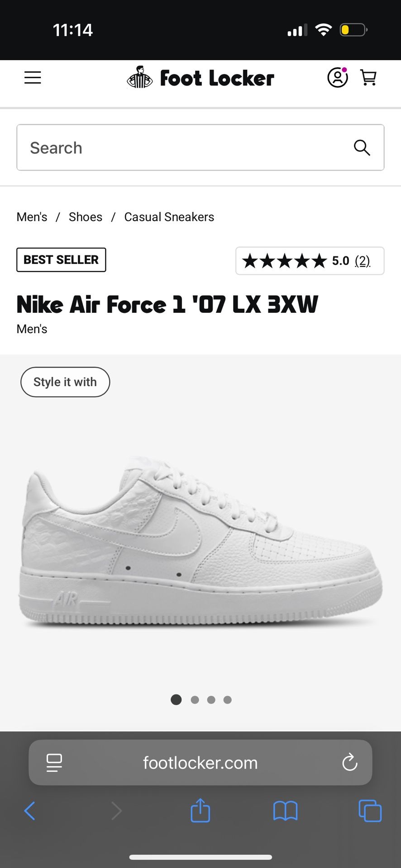Open the Men's breadcrumb link
This screenshot has width=401, height=868.
[32, 217]
